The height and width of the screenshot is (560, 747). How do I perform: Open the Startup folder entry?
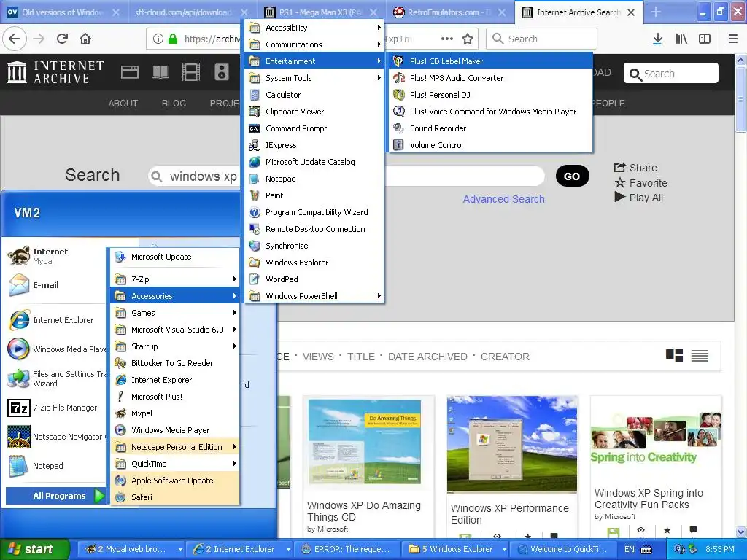(x=175, y=346)
